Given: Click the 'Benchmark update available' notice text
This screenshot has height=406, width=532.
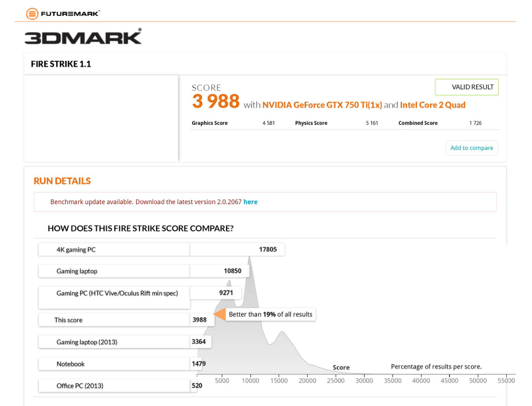Looking at the screenshot, I should (x=146, y=202).
